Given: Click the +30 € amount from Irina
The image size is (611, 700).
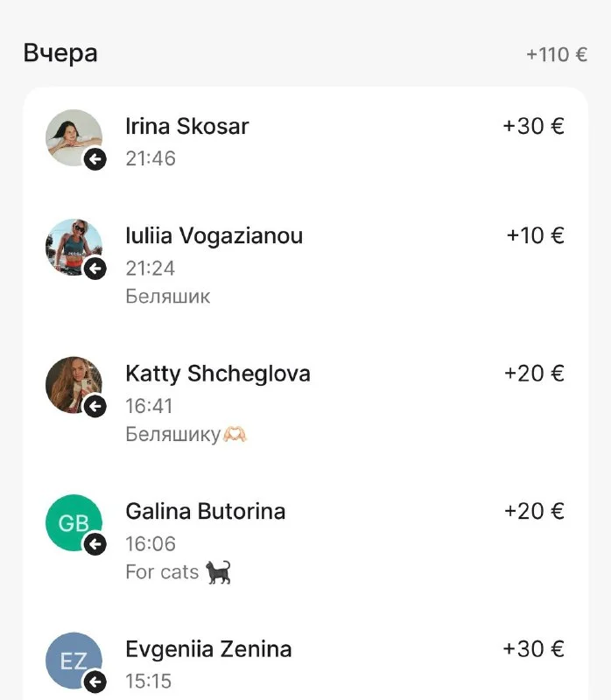Looking at the screenshot, I should click(x=533, y=127).
